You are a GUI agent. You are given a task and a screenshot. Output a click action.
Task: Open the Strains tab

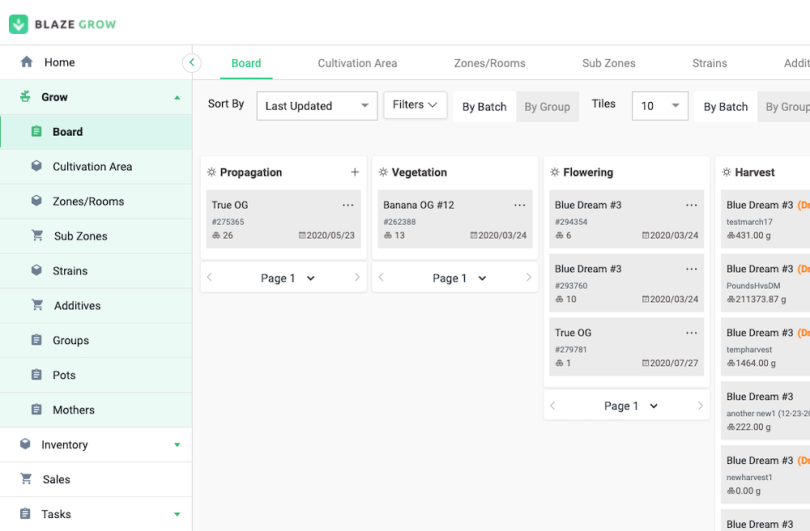pyautogui.click(x=709, y=63)
